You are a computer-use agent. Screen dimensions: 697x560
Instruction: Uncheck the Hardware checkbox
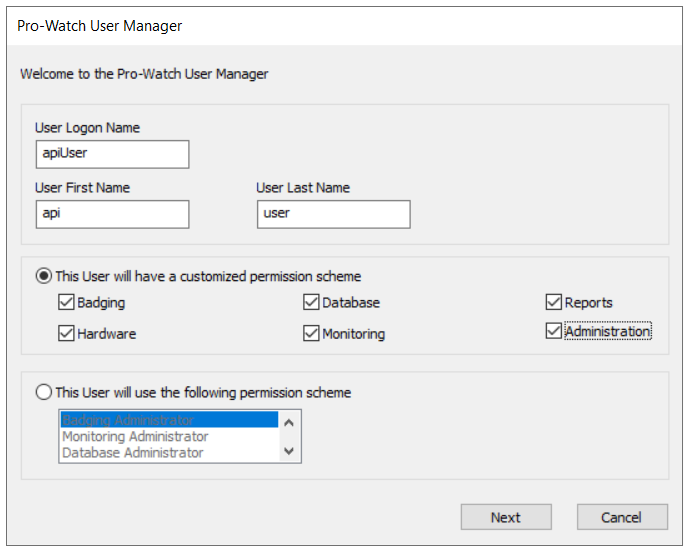pyautogui.click(x=66, y=333)
